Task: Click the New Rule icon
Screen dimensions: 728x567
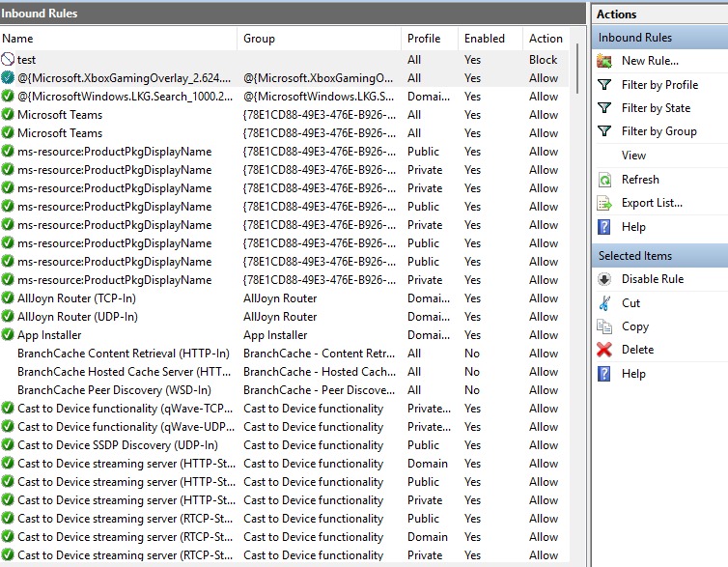Action: [604, 61]
